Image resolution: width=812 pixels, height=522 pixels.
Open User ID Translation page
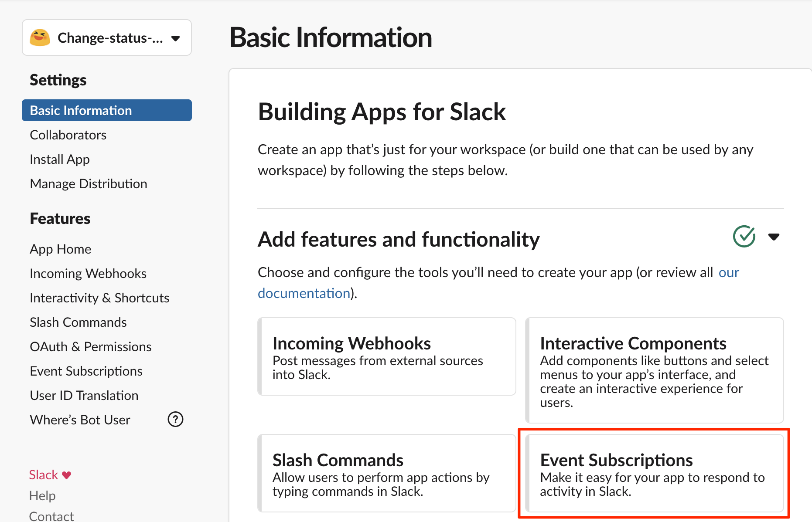click(84, 395)
